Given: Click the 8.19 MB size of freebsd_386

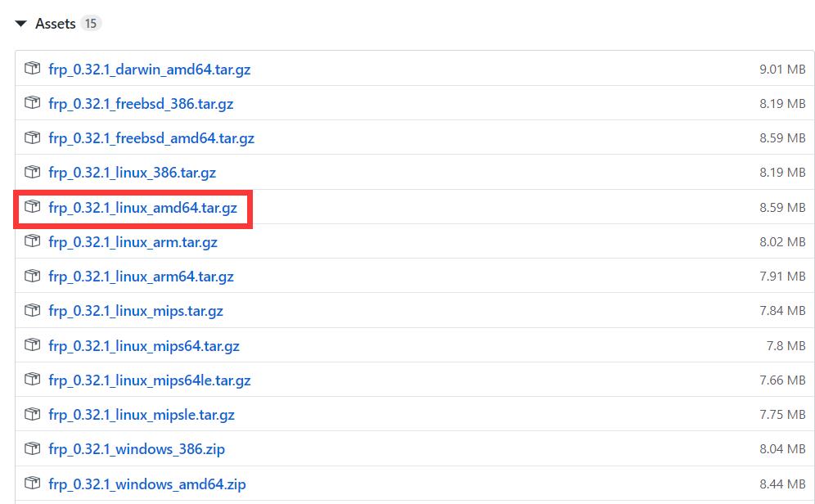Looking at the screenshot, I should click(x=782, y=103).
